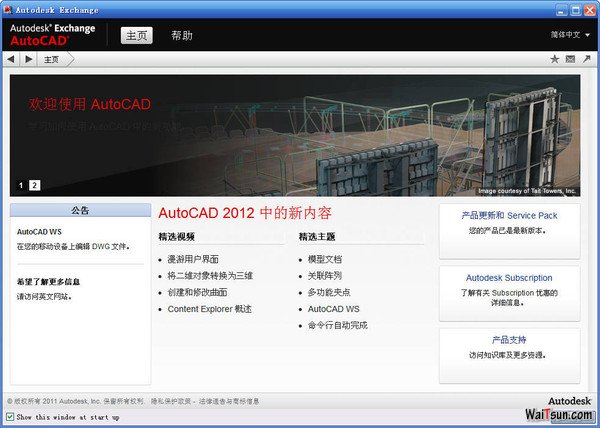Image resolution: width=600 pixels, height=428 pixels.
Task: Open 将二维对象转换为三维 video link
Action: [x=210, y=276]
